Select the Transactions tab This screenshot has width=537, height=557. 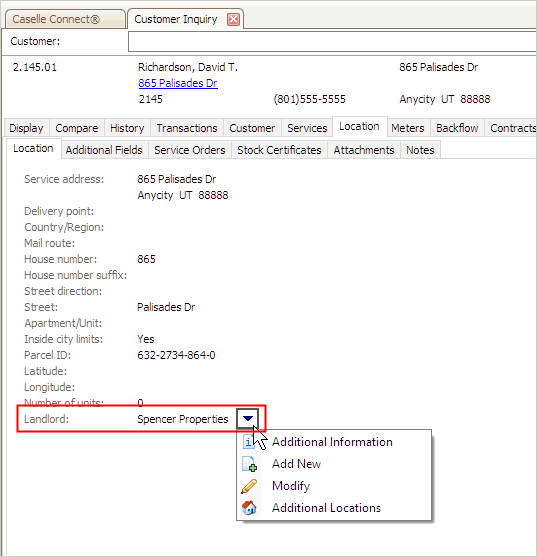coord(187,128)
